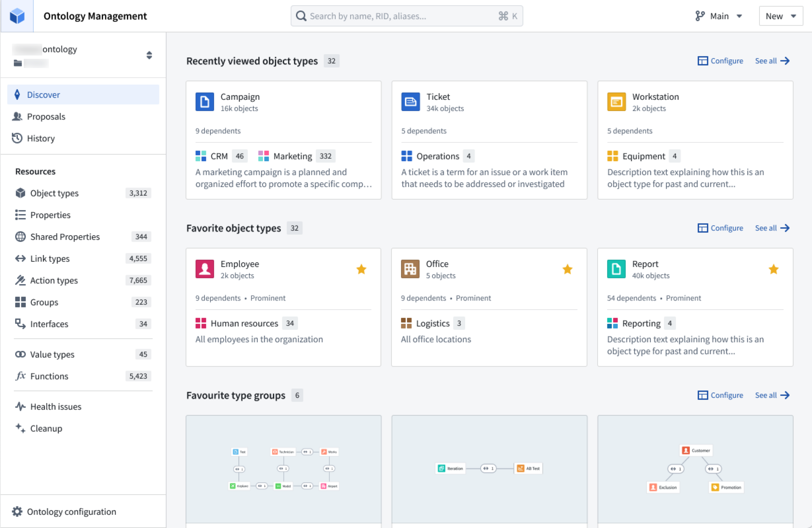The width and height of the screenshot is (812, 528).
Task: Open Link types in Resources
Action: [83, 258]
